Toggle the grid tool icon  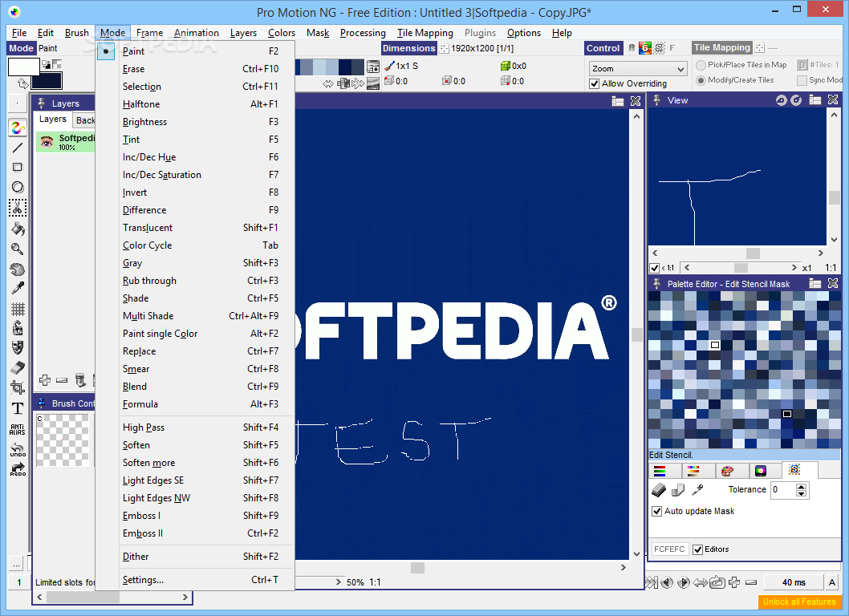tap(18, 309)
